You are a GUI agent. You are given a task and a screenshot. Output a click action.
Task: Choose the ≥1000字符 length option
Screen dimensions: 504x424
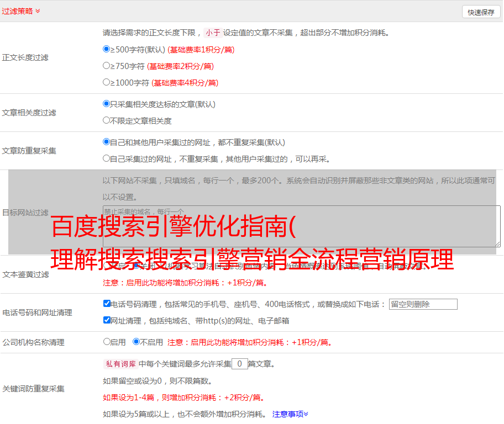[107, 82]
